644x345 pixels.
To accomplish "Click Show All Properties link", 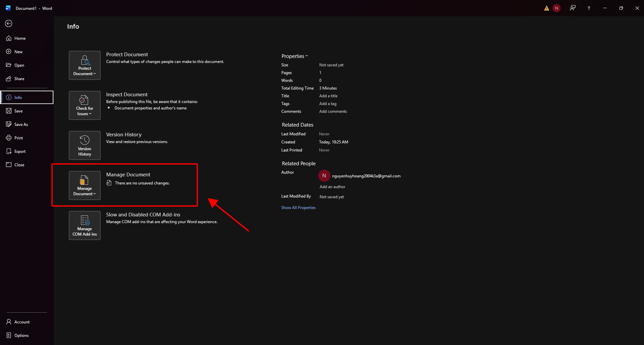I will 299,207.
